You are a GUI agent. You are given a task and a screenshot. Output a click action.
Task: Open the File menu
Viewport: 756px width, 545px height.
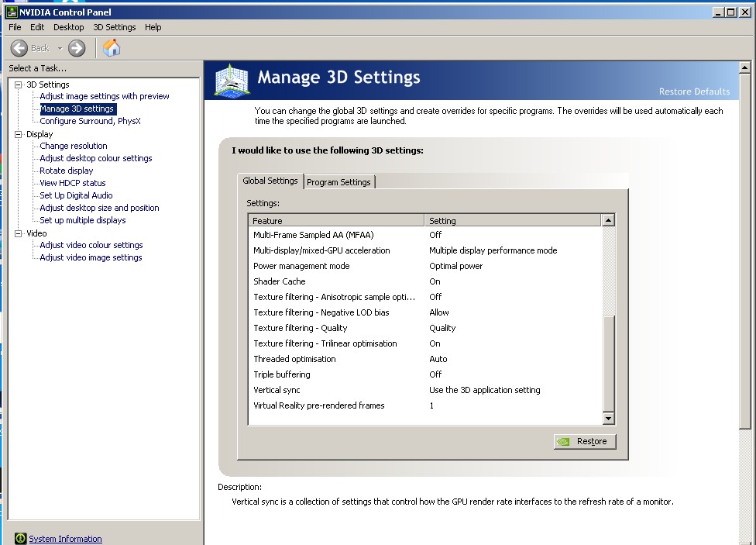15,27
